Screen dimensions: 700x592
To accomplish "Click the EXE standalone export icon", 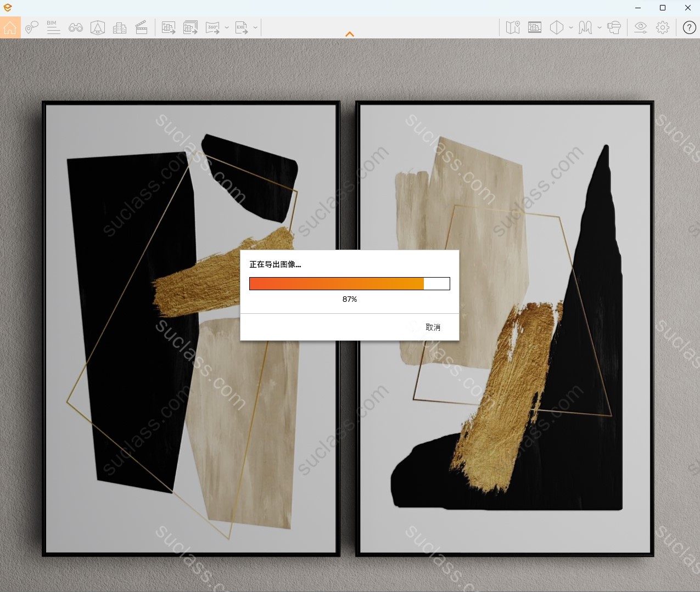I will point(242,27).
